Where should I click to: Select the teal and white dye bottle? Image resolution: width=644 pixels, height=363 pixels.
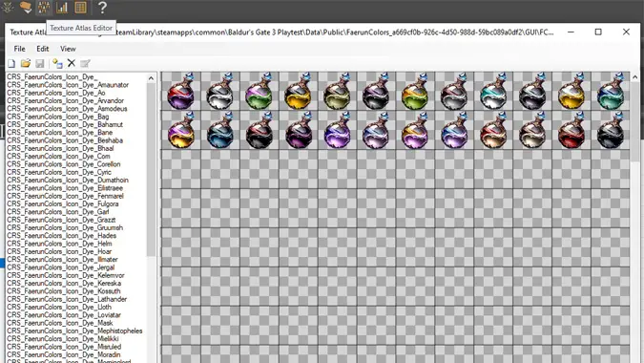point(493,92)
